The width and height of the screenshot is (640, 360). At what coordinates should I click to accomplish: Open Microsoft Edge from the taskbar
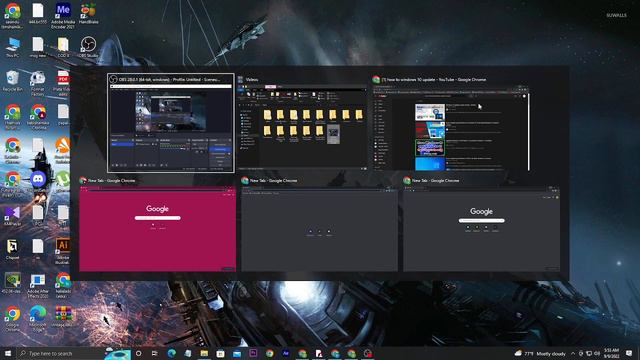point(171,353)
